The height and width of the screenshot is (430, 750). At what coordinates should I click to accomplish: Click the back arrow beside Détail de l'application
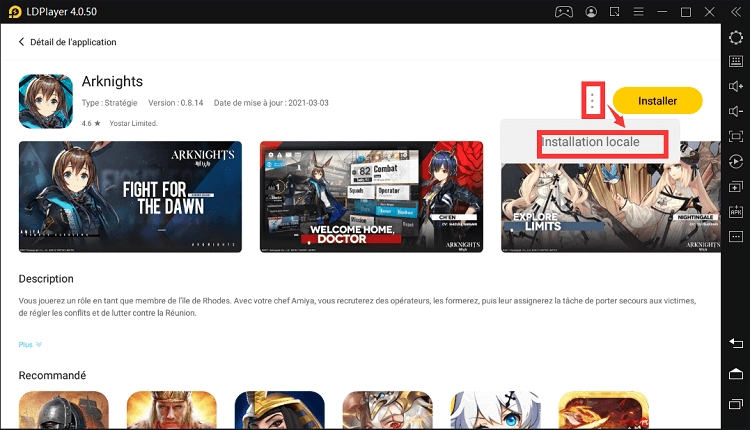coord(21,42)
